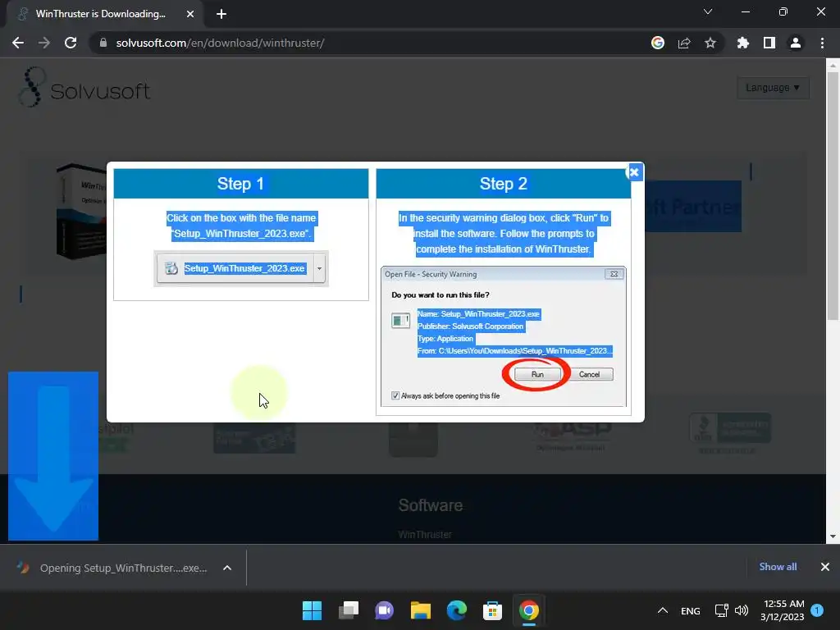The image size is (840, 630).
Task: Click the browser forward arrow
Action: tap(44, 43)
